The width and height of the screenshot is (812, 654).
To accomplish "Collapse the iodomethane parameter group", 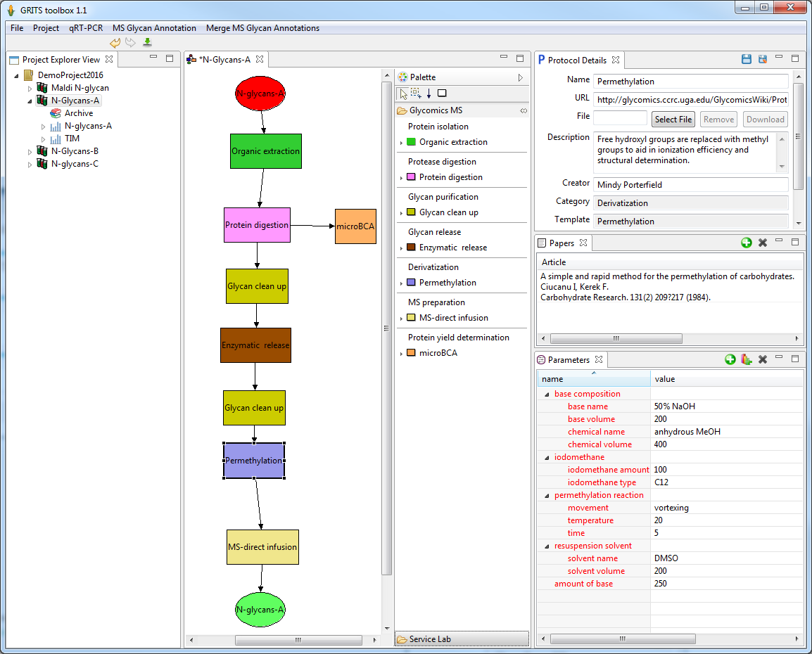I will [x=547, y=457].
